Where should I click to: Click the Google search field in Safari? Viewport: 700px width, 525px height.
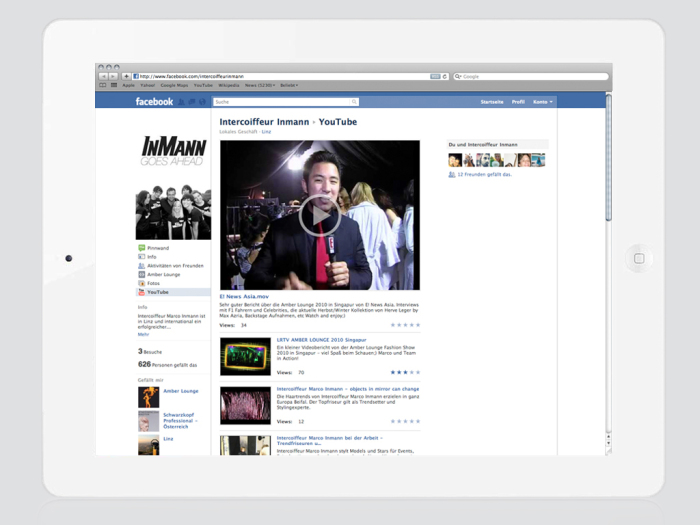tap(531, 76)
